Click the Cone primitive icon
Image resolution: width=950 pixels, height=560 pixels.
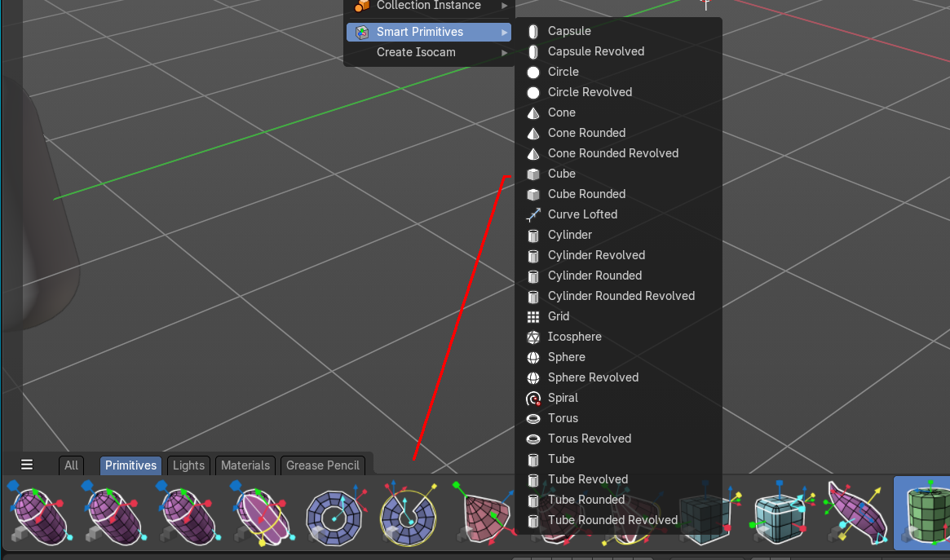533,112
